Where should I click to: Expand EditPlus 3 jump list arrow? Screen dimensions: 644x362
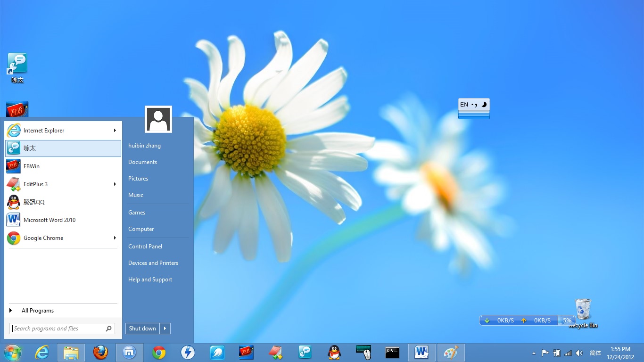[115, 184]
